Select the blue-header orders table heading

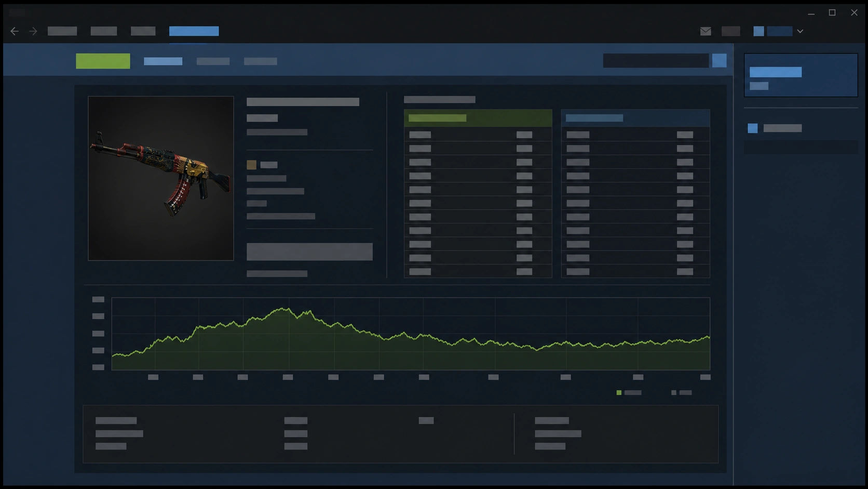pos(635,118)
